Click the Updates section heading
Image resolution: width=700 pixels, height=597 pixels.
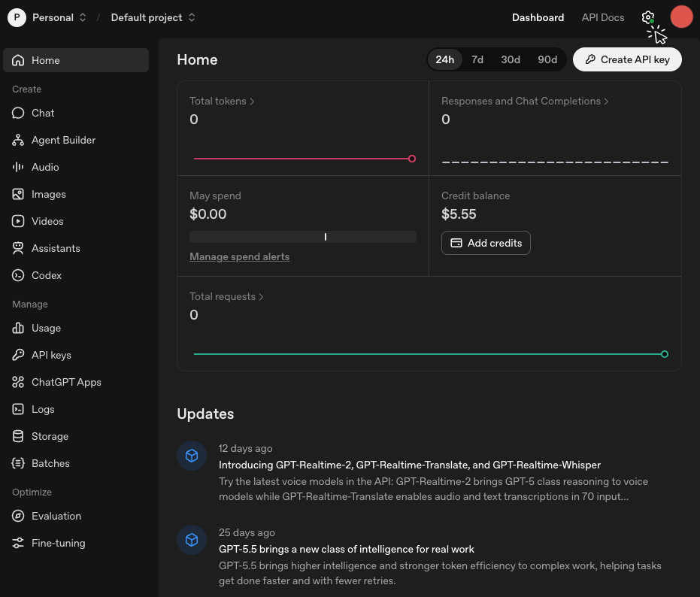click(x=205, y=414)
